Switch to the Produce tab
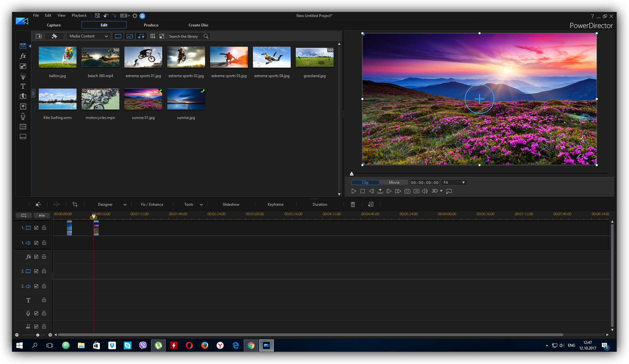Screen dimensions: 629x364 coord(151,25)
